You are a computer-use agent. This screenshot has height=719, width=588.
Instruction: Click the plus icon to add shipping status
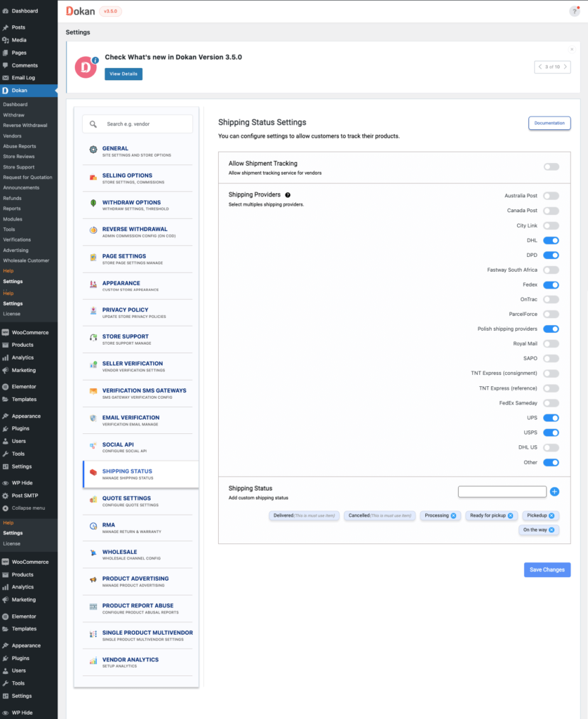[x=554, y=492]
